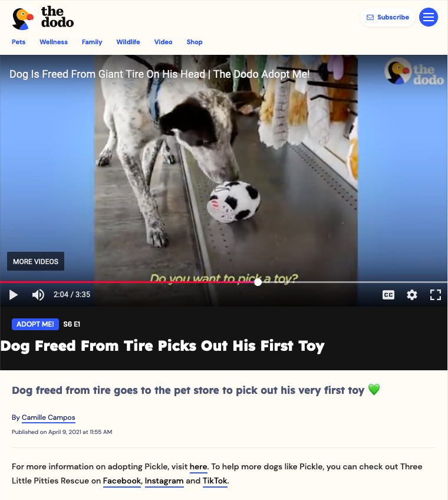The height and width of the screenshot is (500, 448).
Task: Click the ADOPT ME! tag
Action: click(35, 324)
